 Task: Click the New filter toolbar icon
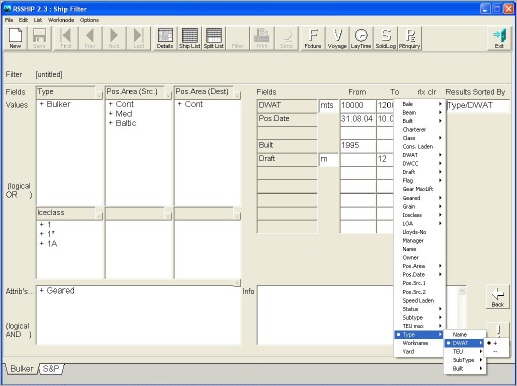(x=15, y=38)
